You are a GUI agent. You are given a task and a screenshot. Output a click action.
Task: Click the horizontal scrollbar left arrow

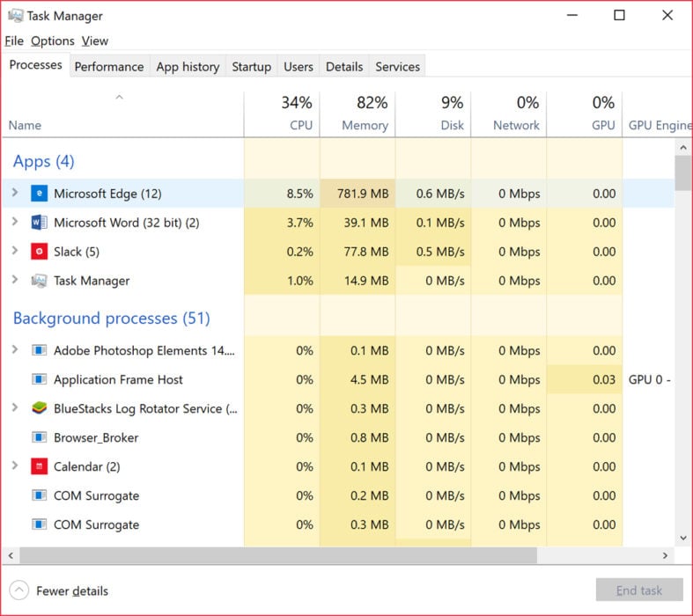(11, 555)
